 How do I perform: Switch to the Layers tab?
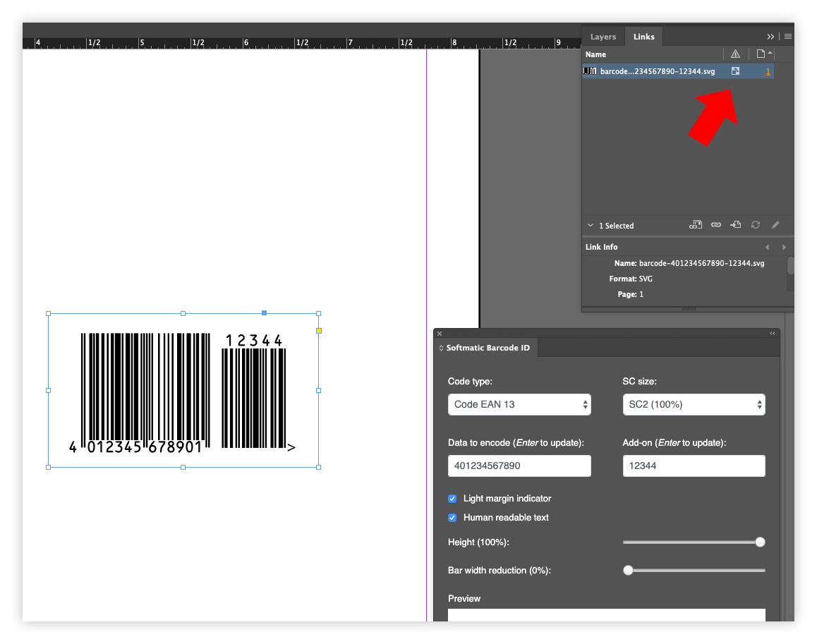point(603,37)
